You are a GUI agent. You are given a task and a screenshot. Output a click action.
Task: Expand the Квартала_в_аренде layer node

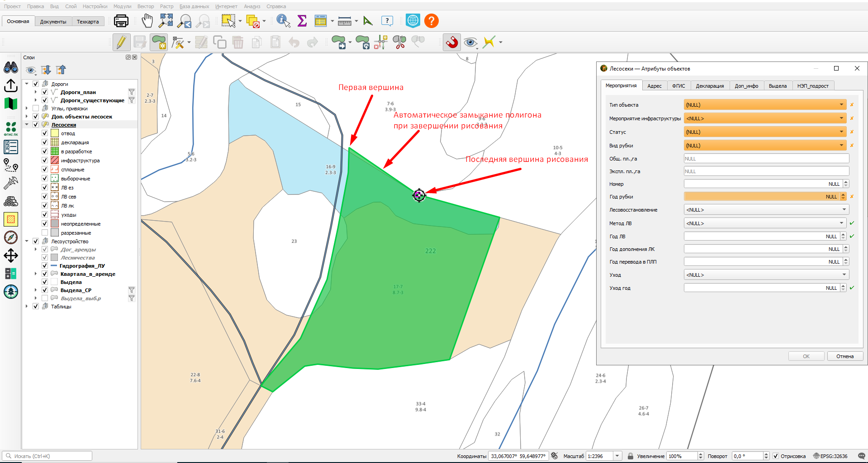(36, 274)
